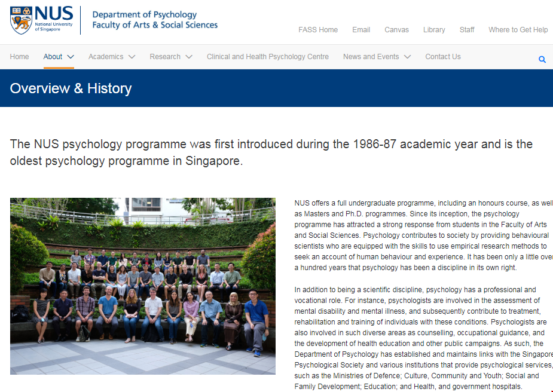The image size is (553, 392).
Task: Expand the News and Events chevron
Action: pyautogui.click(x=407, y=56)
